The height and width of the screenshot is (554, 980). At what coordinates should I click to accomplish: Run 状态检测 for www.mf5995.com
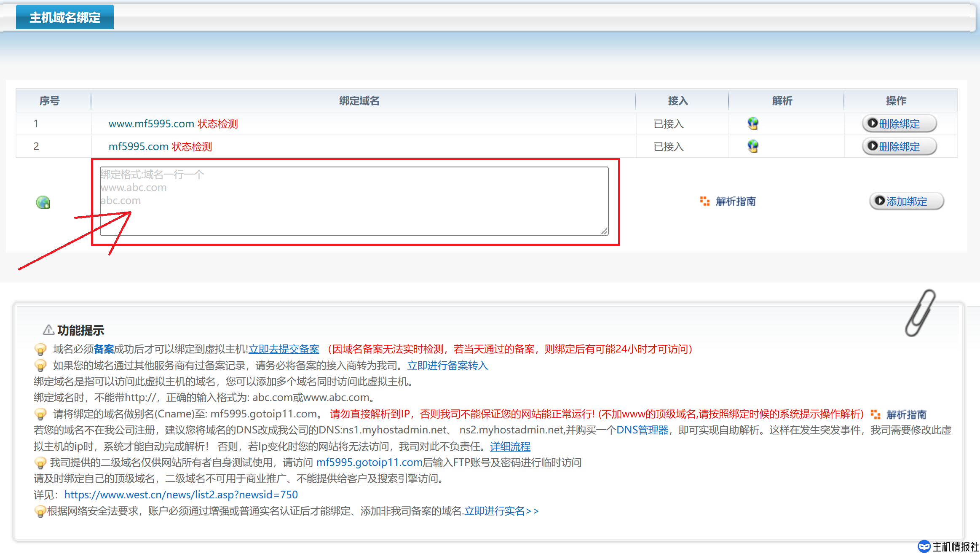[x=218, y=124]
